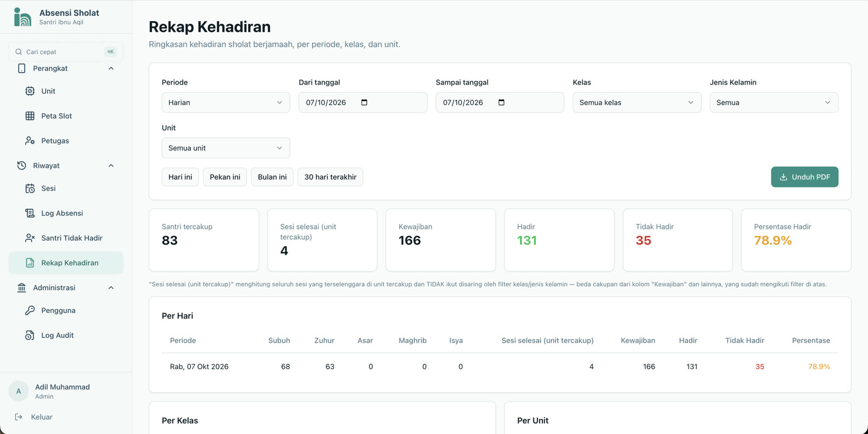Select the Pekan ini quick filter

225,177
